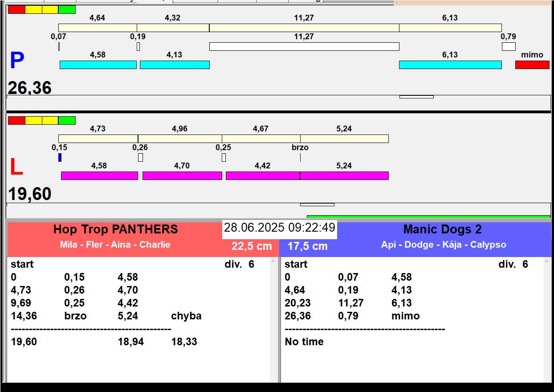Click 'mimo' in the Manic Dogs 2 results table

click(x=405, y=316)
